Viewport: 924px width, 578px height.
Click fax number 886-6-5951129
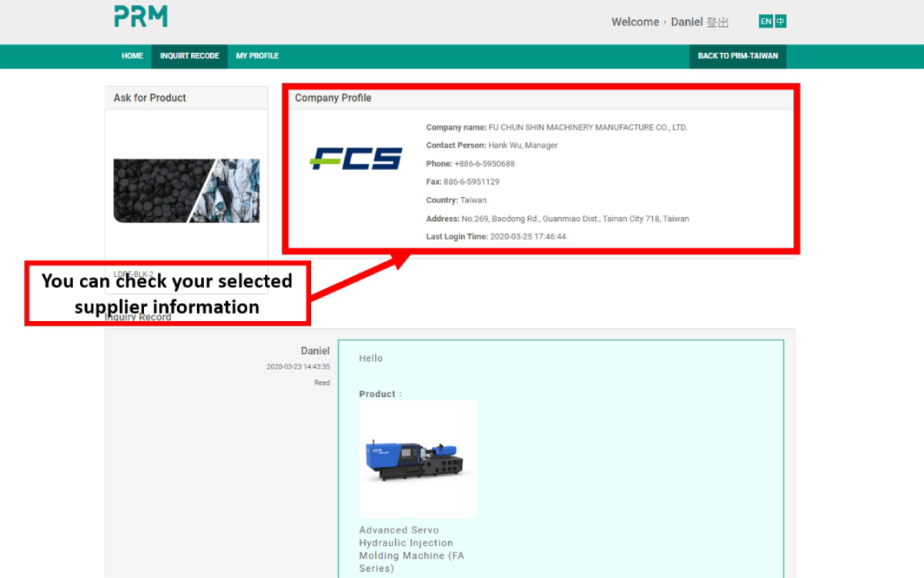tap(471, 182)
